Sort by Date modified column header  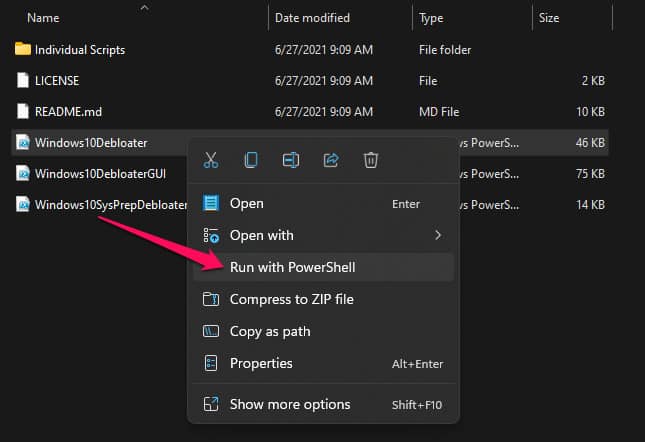click(x=312, y=18)
